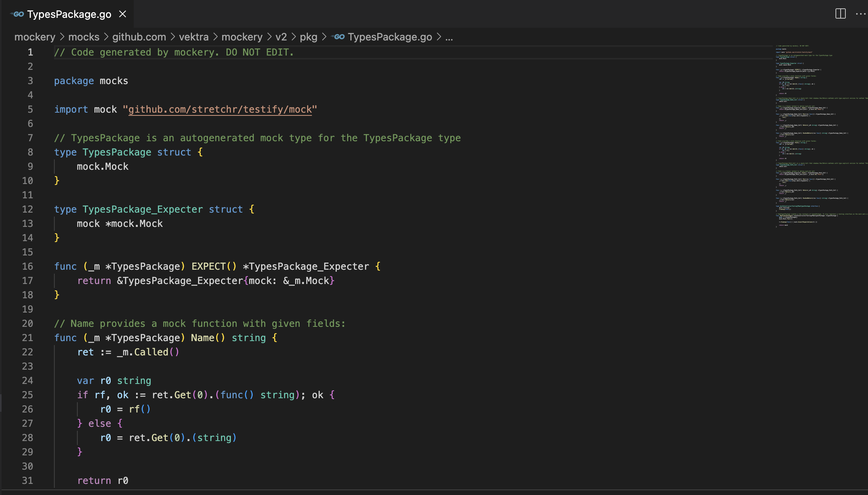Click line number 16 in the gutter
The image size is (868, 495).
pos(28,267)
